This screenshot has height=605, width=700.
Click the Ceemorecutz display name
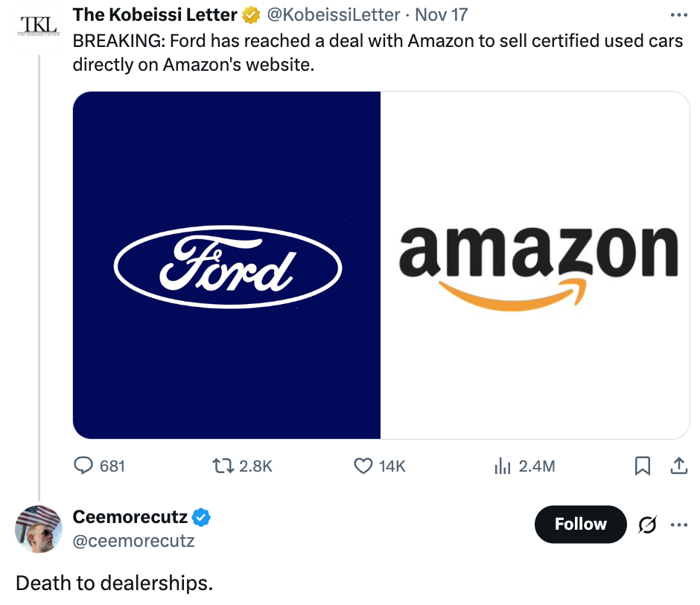pos(130,516)
